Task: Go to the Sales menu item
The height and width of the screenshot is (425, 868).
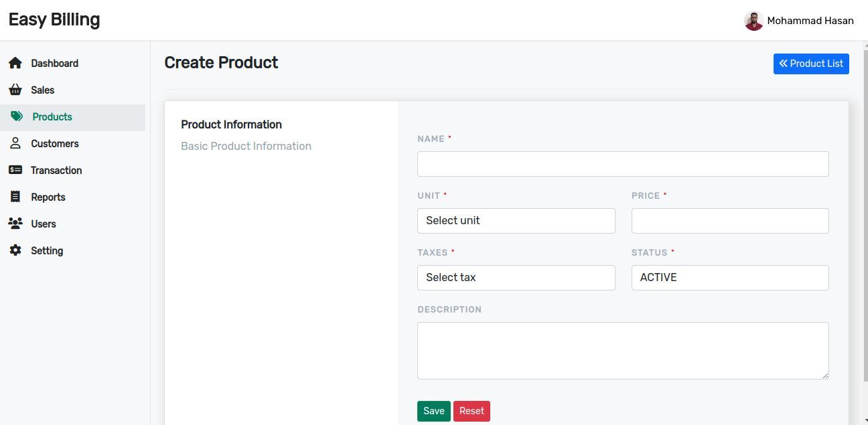Action: (x=43, y=90)
